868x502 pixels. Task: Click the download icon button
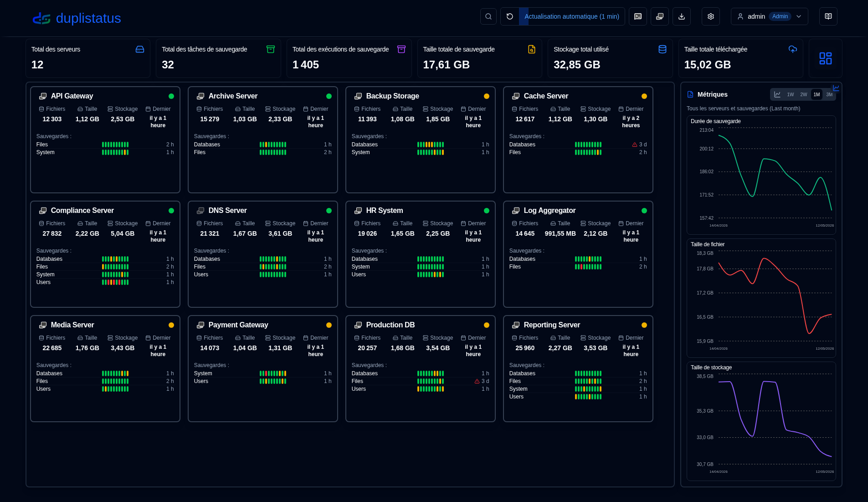681,16
